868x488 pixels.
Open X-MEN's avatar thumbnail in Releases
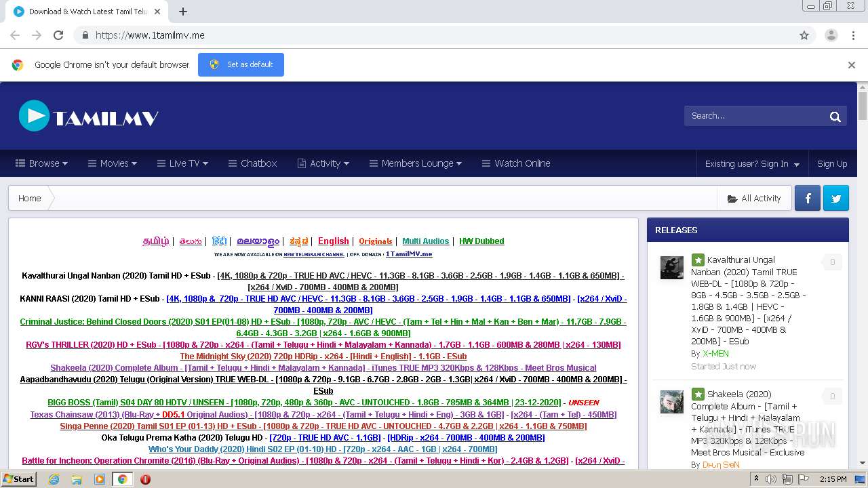672,268
